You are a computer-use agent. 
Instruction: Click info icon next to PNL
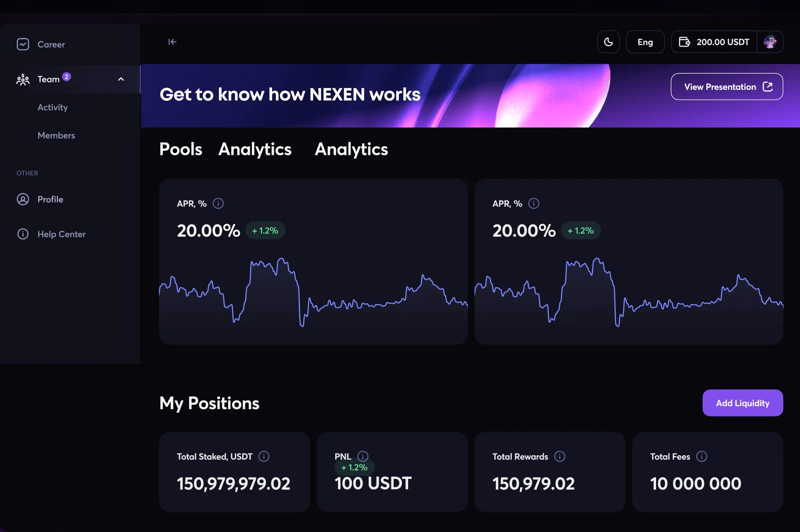pyautogui.click(x=363, y=456)
